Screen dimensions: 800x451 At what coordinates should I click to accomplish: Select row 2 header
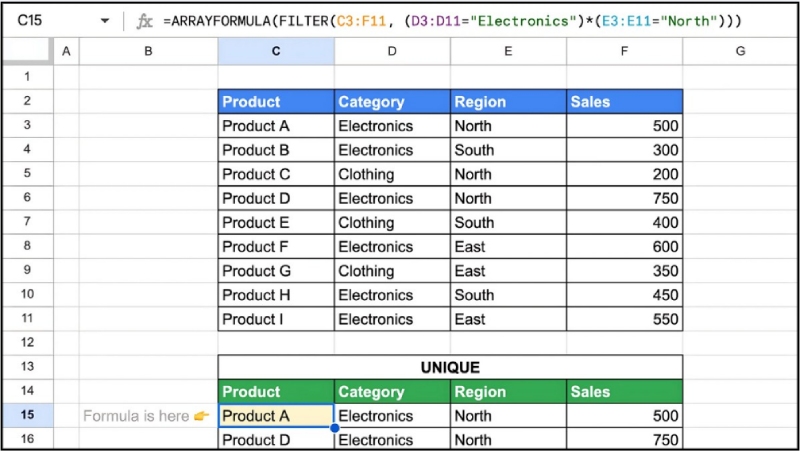[27, 101]
